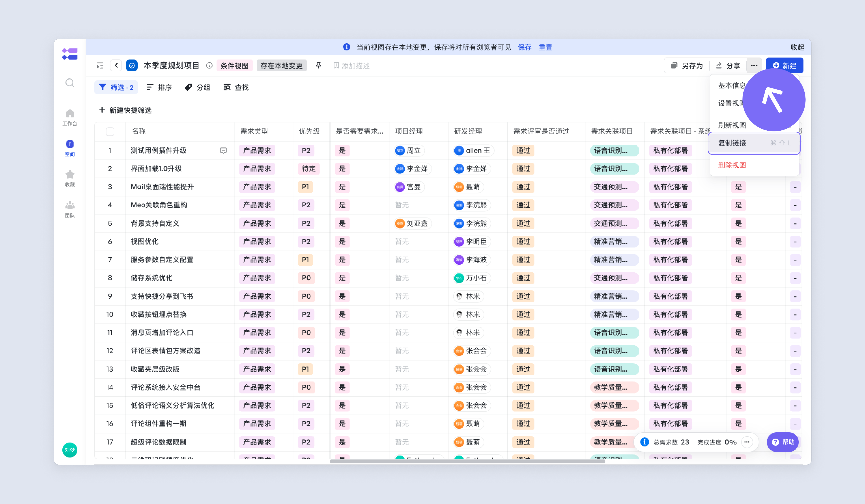865x504 pixels.
Task: Open the 排序 sort options
Action: coord(159,87)
